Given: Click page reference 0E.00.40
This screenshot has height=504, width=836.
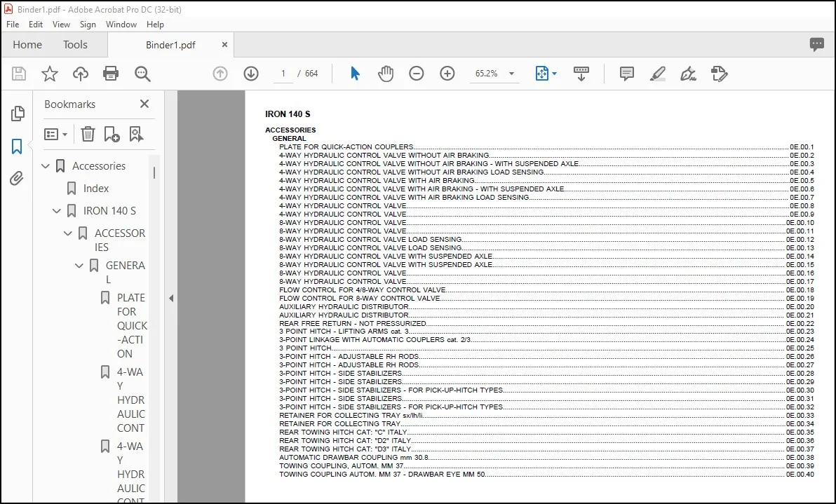Looking at the screenshot, I should (800, 474).
